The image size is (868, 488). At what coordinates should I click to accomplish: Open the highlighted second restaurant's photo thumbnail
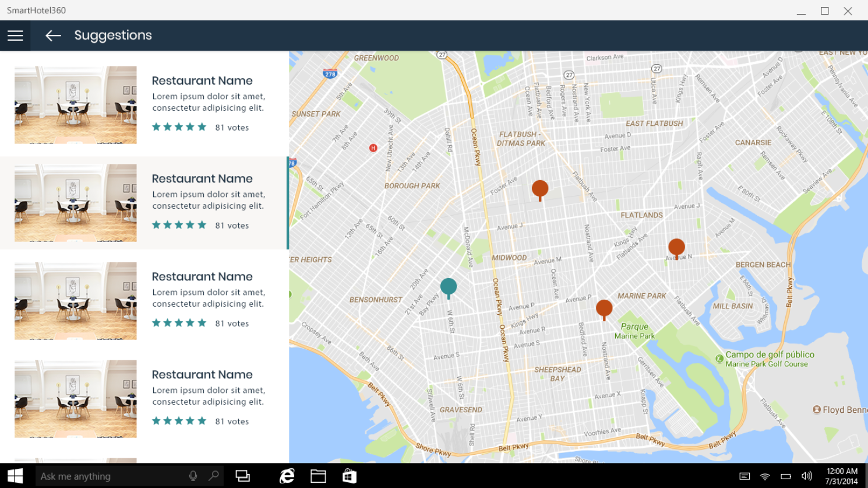[x=76, y=203]
